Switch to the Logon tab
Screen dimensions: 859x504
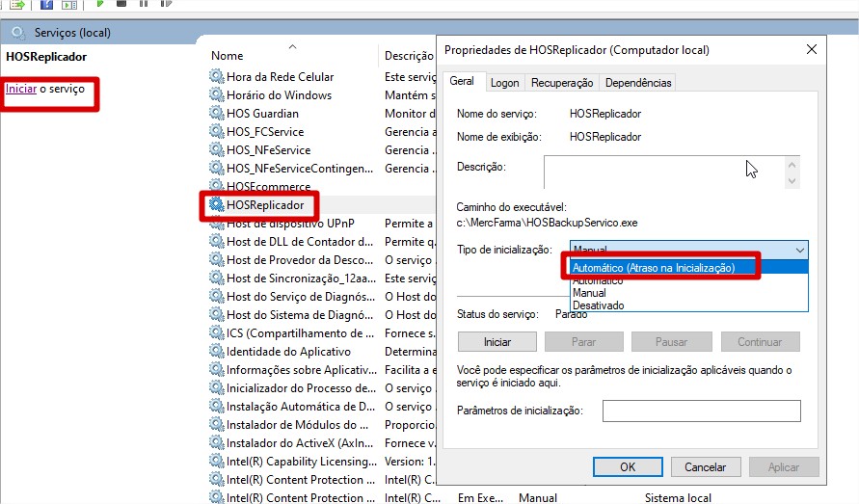(504, 83)
